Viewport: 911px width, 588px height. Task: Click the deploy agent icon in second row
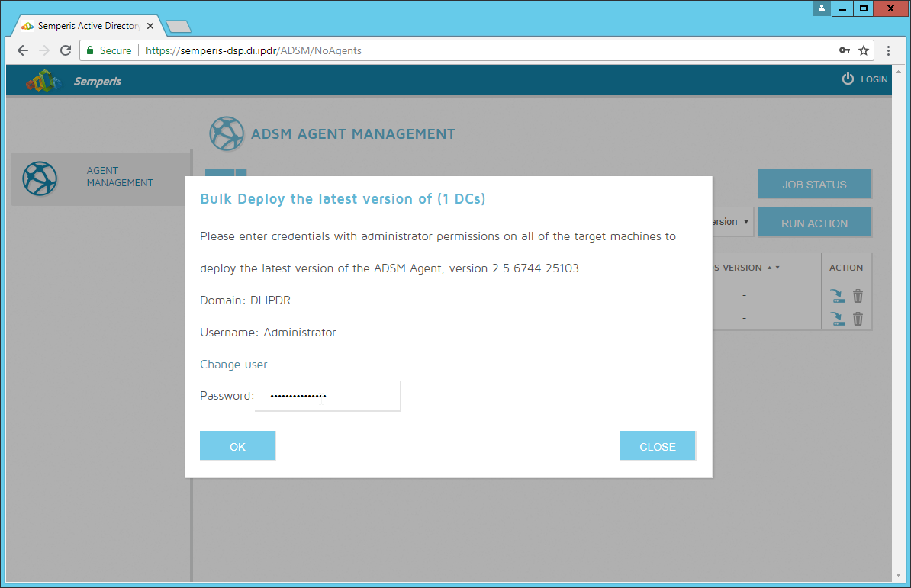click(839, 319)
